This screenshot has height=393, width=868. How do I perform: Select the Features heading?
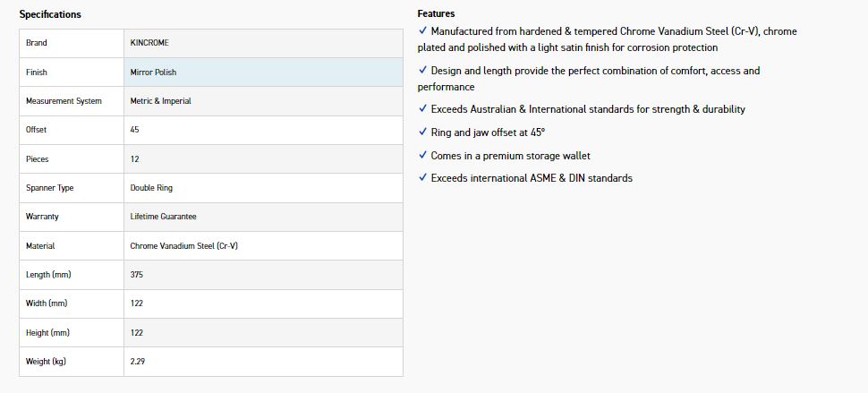436,13
